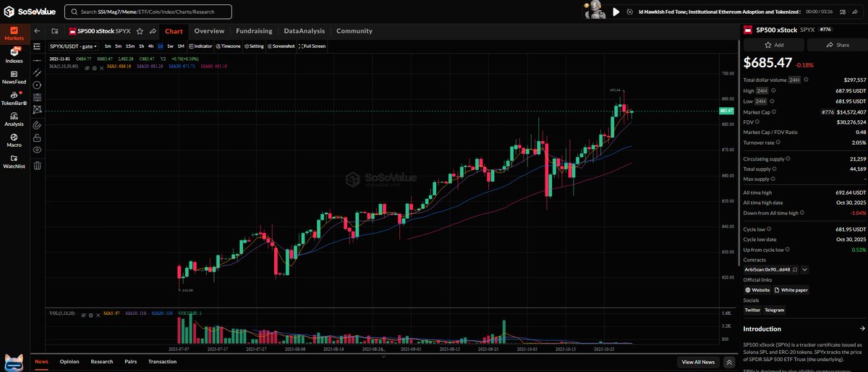This screenshot has height=372, width=868.
Task: Select the 1d timeframe
Action: (x=161, y=46)
